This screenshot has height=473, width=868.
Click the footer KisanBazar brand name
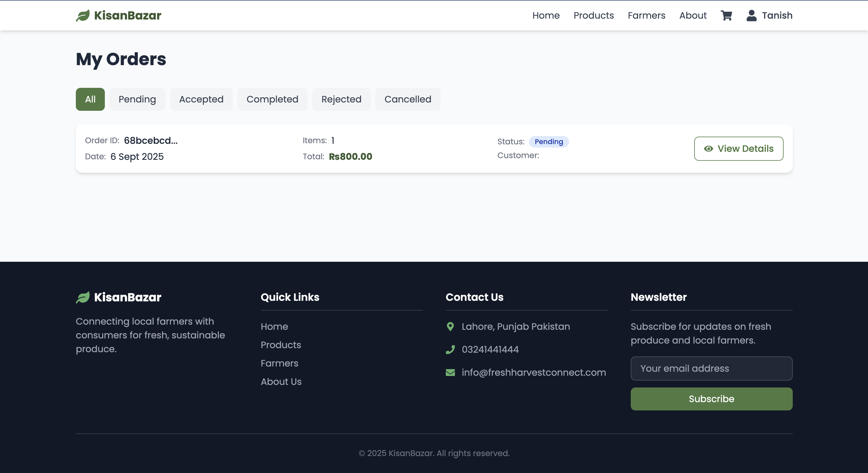[x=128, y=297]
